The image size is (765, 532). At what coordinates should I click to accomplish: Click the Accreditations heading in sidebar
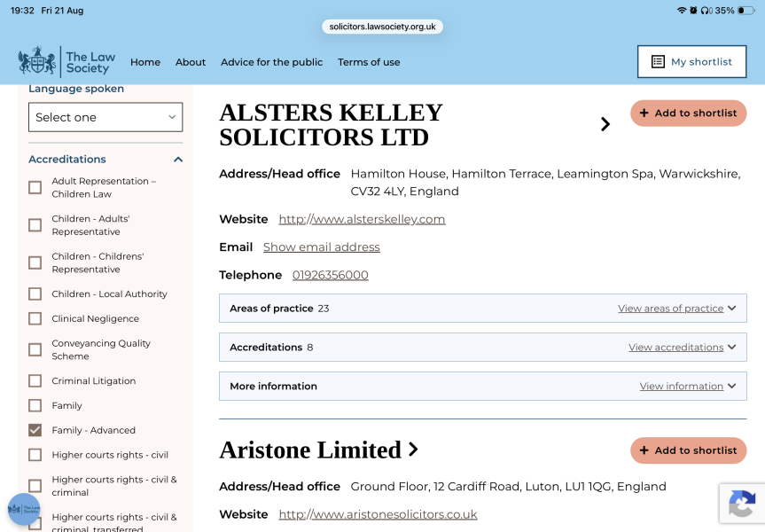click(x=67, y=159)
